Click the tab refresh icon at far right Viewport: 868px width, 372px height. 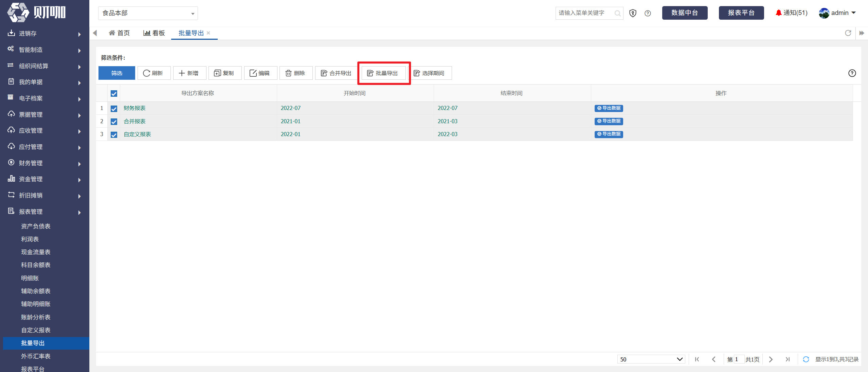click(848, 33)
